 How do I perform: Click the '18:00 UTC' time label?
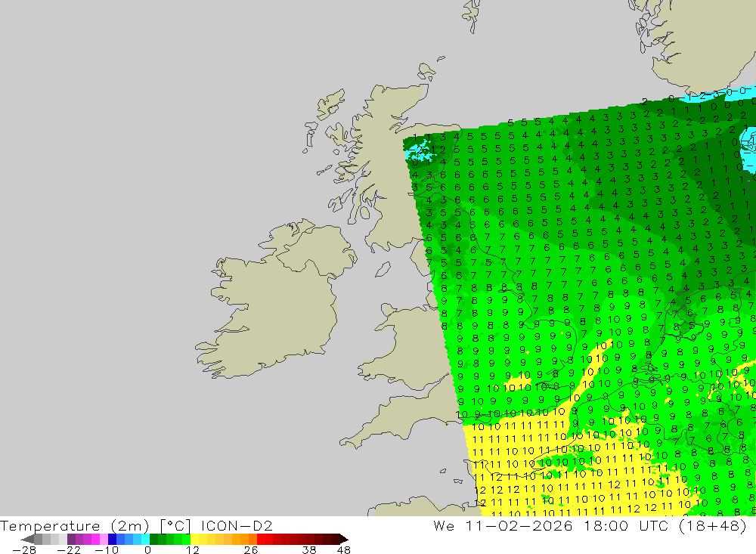point(627,525)
